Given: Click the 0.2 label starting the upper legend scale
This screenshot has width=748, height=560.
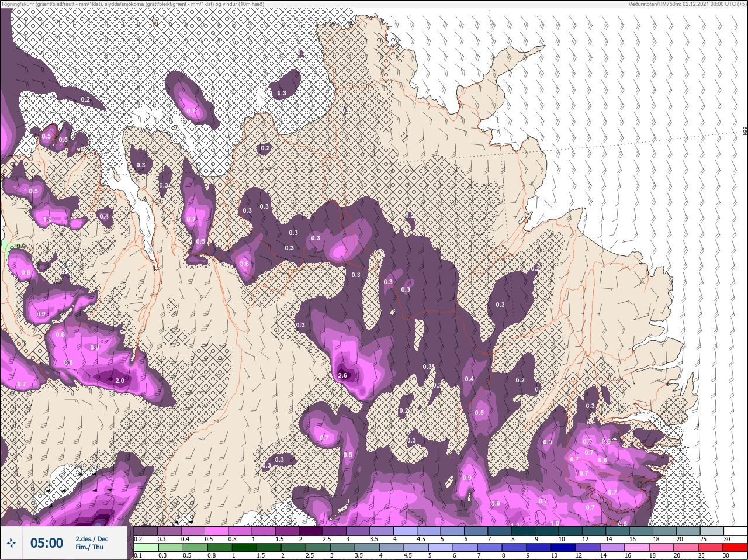Looking at the screenshot, I should pyautogui.click(x=138, y=539).
